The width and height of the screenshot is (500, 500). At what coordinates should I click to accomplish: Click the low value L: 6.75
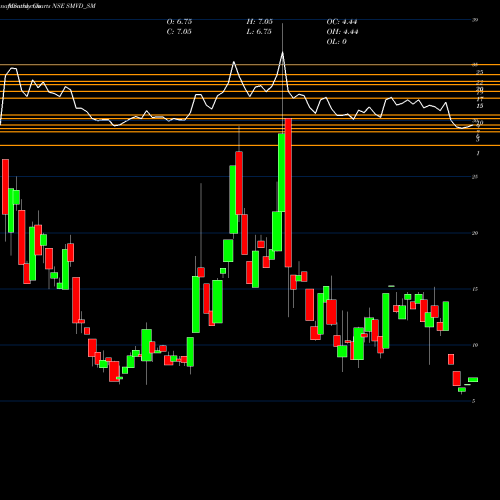coord(259,32)
